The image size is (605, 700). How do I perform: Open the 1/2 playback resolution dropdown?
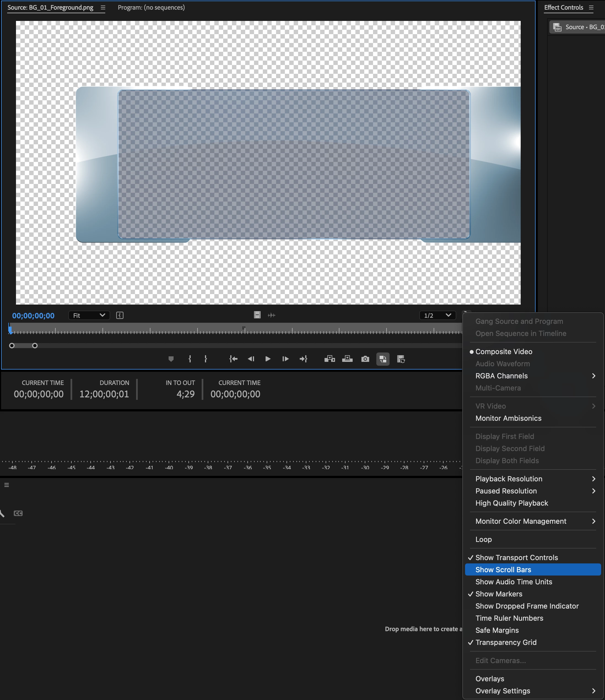coord(437,315)
